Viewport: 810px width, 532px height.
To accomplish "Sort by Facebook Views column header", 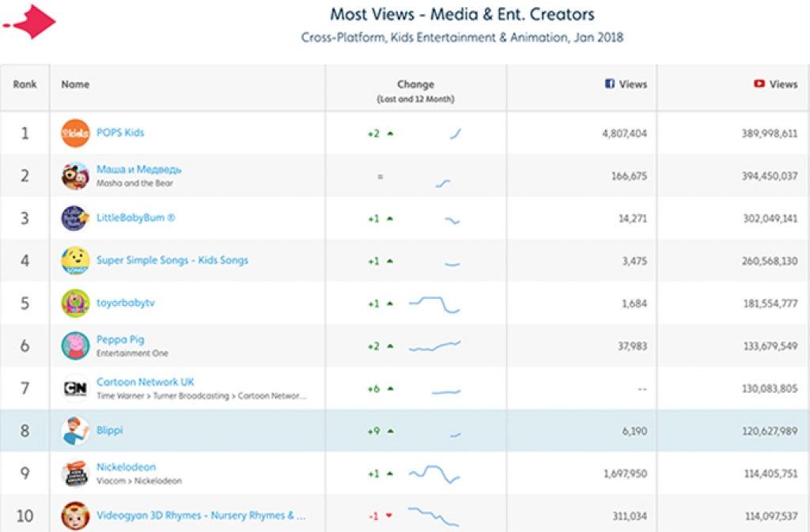I will point(626,85).
